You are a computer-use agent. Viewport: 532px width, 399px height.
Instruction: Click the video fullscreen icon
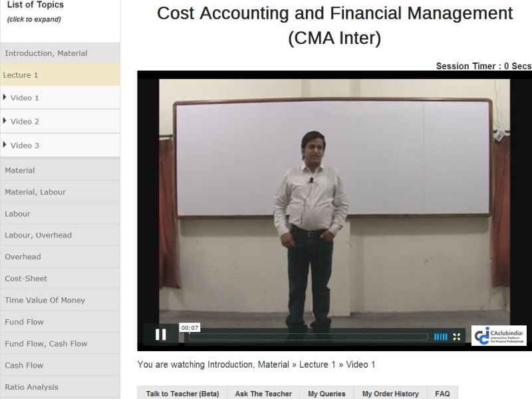point(456,336)
